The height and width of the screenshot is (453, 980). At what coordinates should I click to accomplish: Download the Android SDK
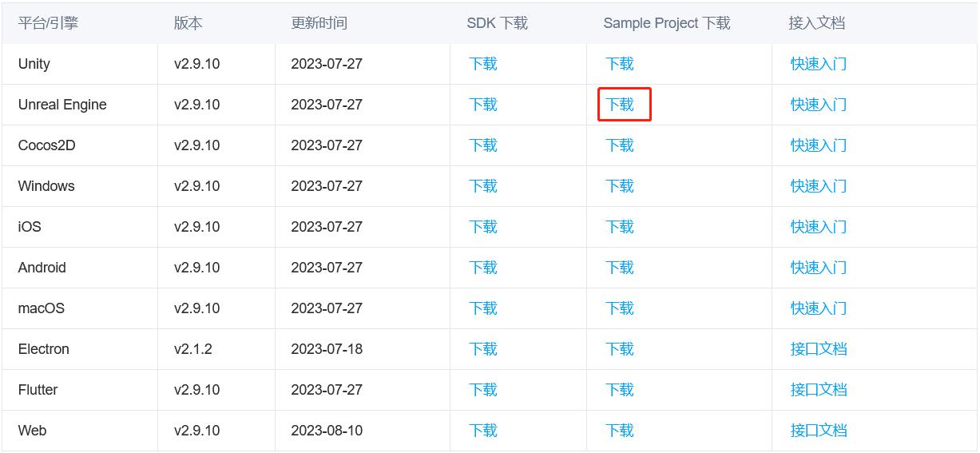[483, 268]
